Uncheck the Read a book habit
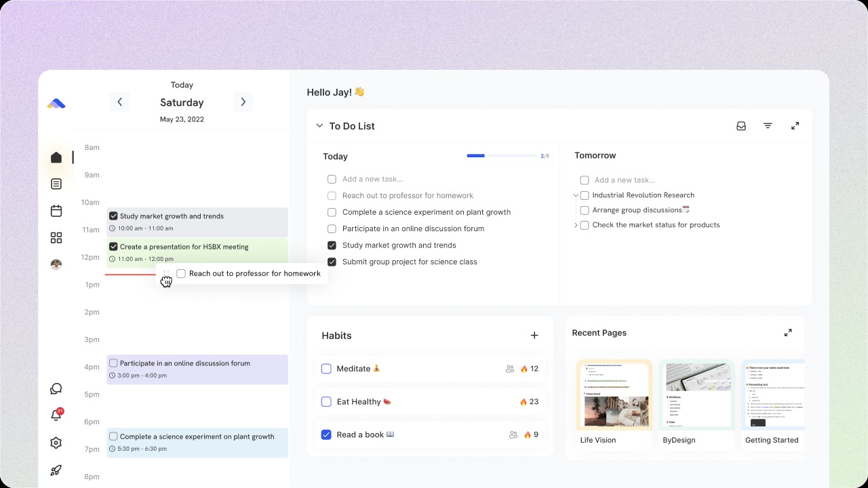 click(326, 434)
